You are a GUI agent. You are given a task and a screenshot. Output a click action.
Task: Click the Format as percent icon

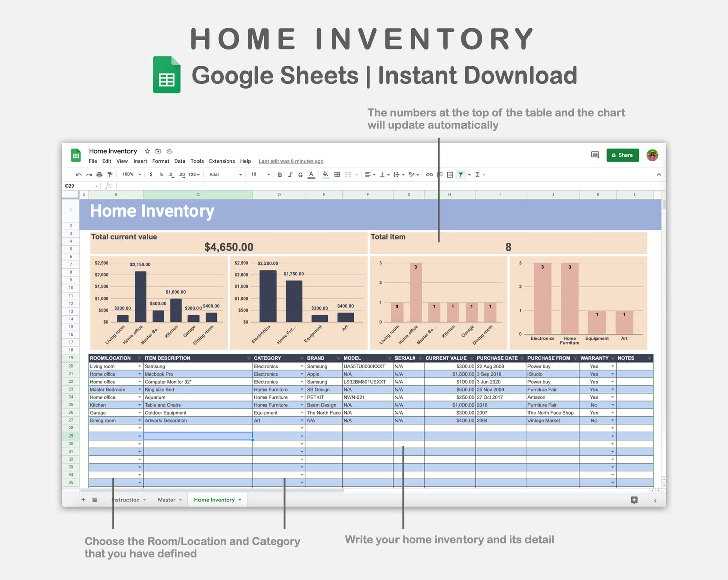[x=161, y=174]
